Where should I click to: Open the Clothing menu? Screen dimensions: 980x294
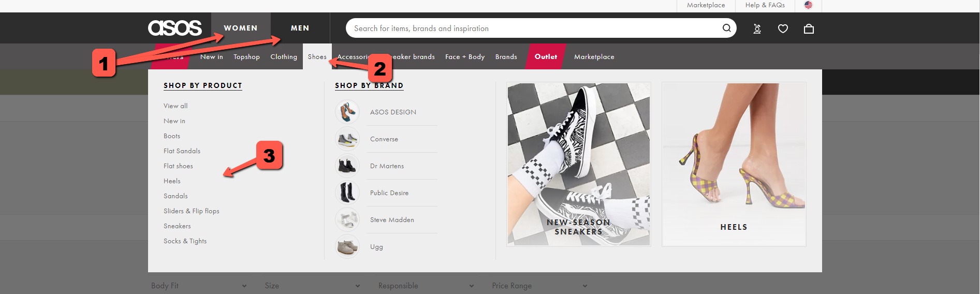click(x=284, y=56)
